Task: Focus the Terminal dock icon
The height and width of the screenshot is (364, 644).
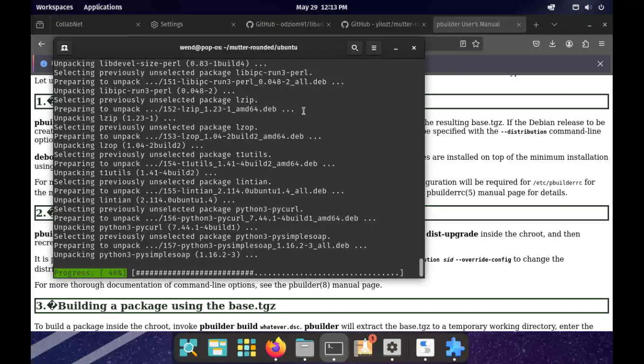Action: [x=334, y=348]
